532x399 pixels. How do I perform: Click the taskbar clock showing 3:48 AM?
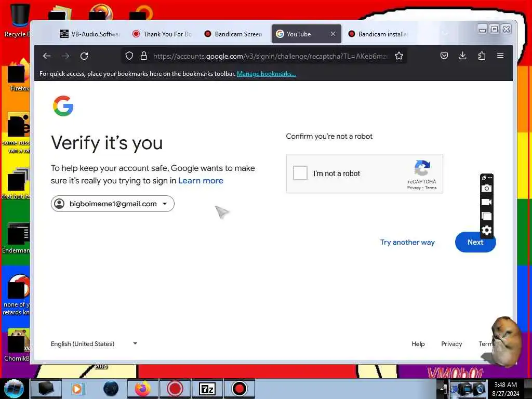click(x=505, y=389)
